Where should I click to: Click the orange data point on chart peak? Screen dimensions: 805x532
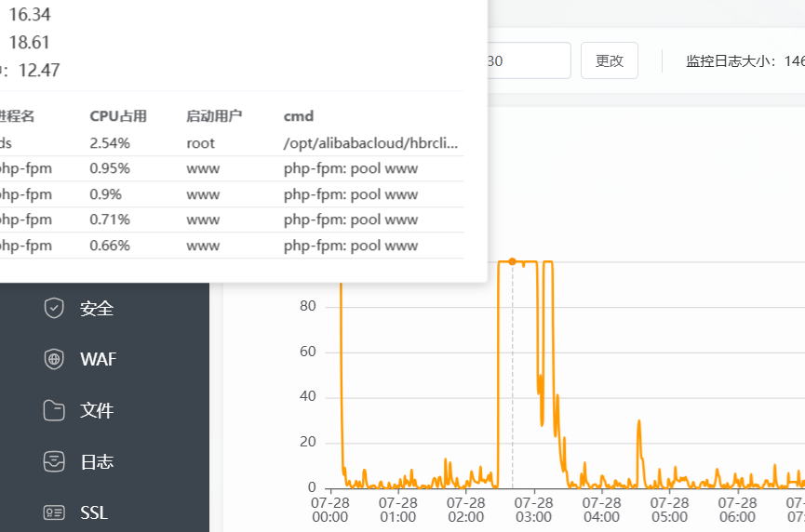(512, 261)
